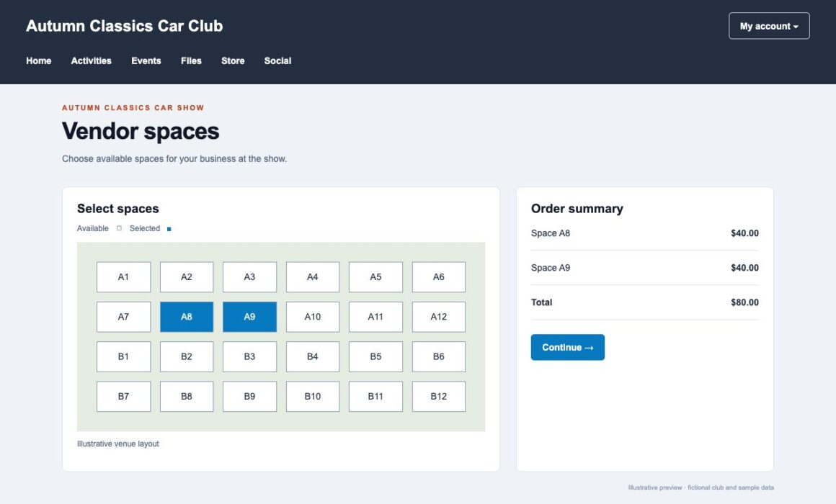Image resolution: width=836 pixels, height=504 pixels.
Task: Select vendor space B7
Action: (x=124, y=397)
